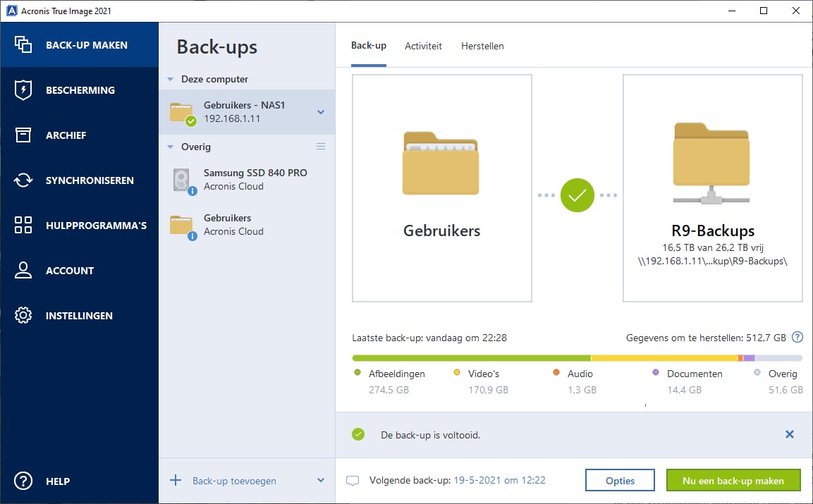Start Nu een back-up maken
Image resolution: width=813 pixels, height=504 pixels.
(733, 480)
